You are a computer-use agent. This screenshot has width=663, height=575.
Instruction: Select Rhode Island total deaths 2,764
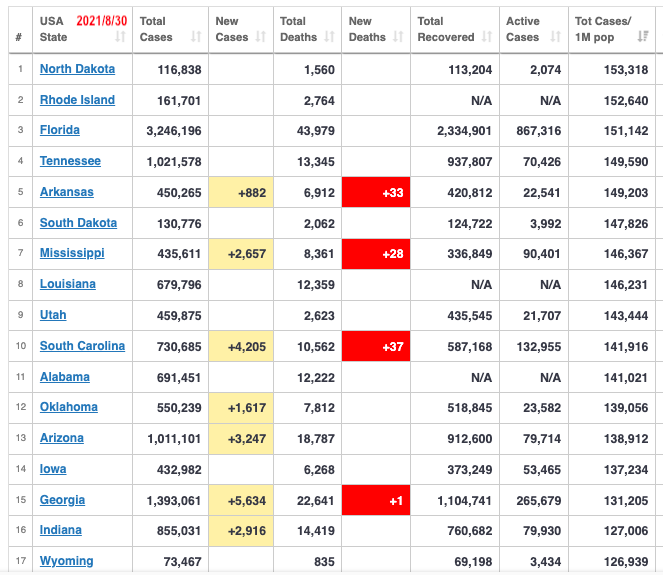(319, 101)
